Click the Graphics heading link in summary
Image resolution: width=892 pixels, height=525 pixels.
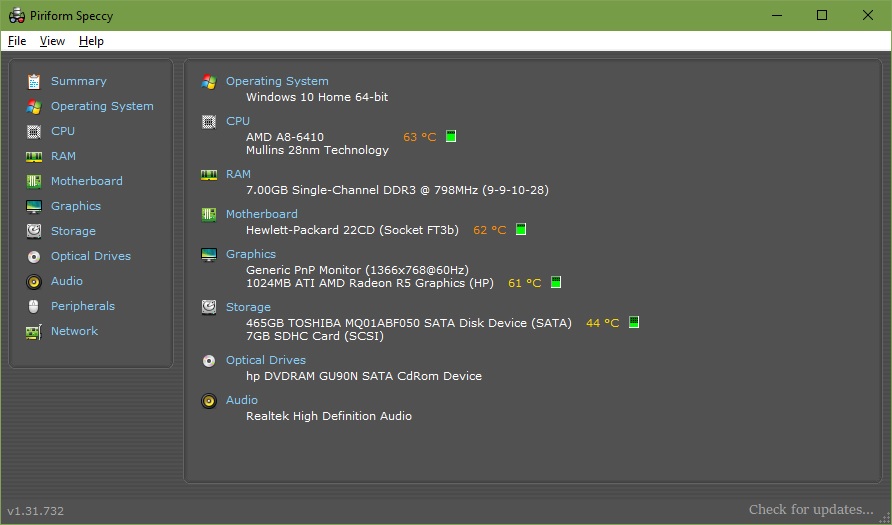click(x=251, y=254)
